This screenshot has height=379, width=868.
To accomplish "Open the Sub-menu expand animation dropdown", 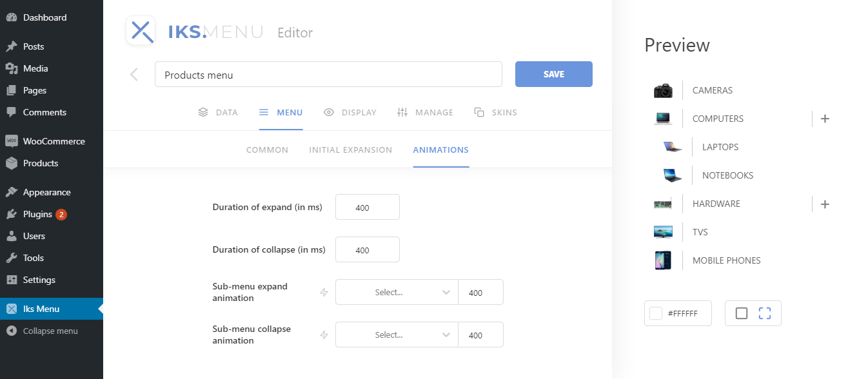I will tap(396, 292).
